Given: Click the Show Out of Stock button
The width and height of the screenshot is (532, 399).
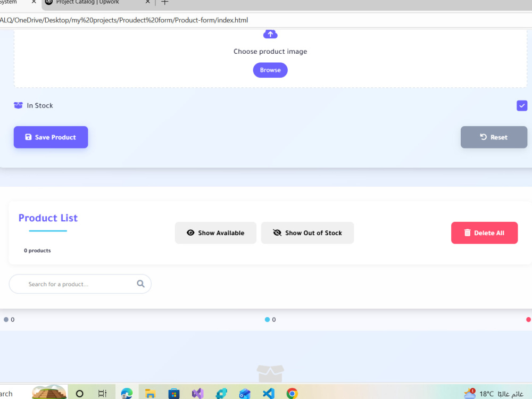Looking at the screenshot, I should [x=307, y=233].
